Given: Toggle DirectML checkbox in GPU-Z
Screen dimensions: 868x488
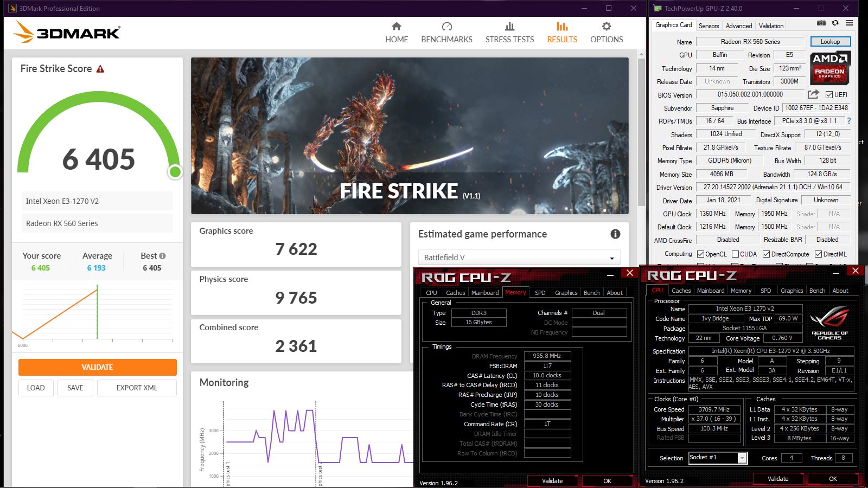Looking at the screenshot, I should (818, 254).
